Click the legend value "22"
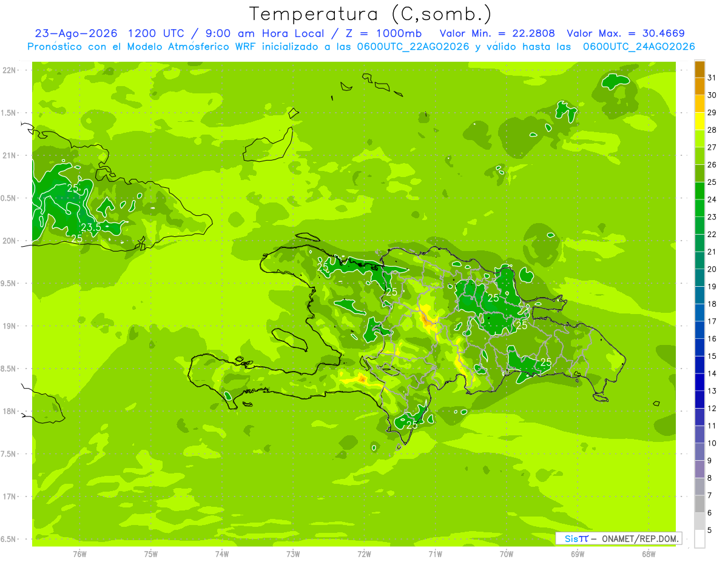The image size is (728, 562). click(712, 234)
